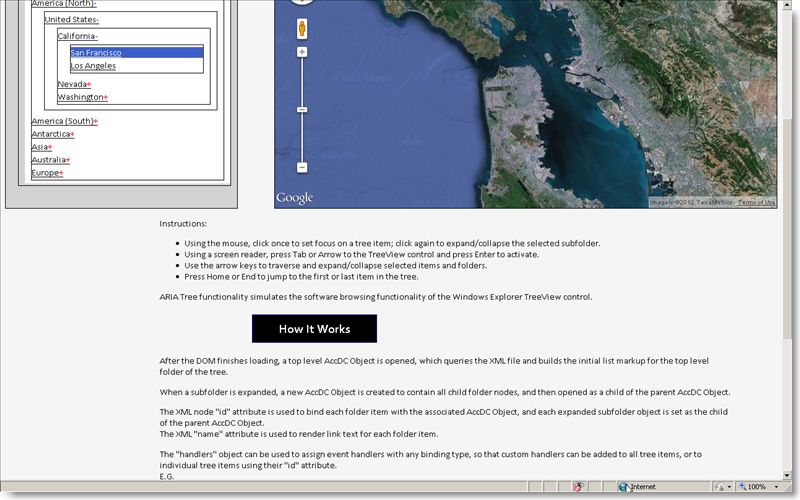The height and width of the screenshot is (500, 800).
Task: Expand the Asia folder
Action: 42,147
